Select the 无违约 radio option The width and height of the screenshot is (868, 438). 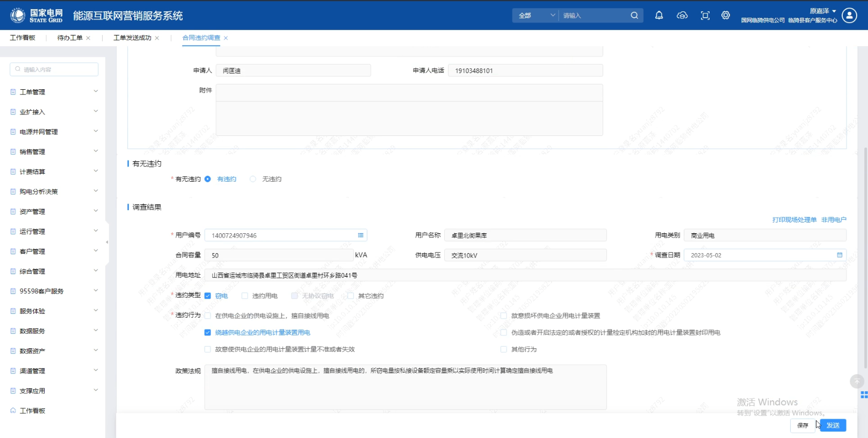pyautogui.click(x=253, y=179)
